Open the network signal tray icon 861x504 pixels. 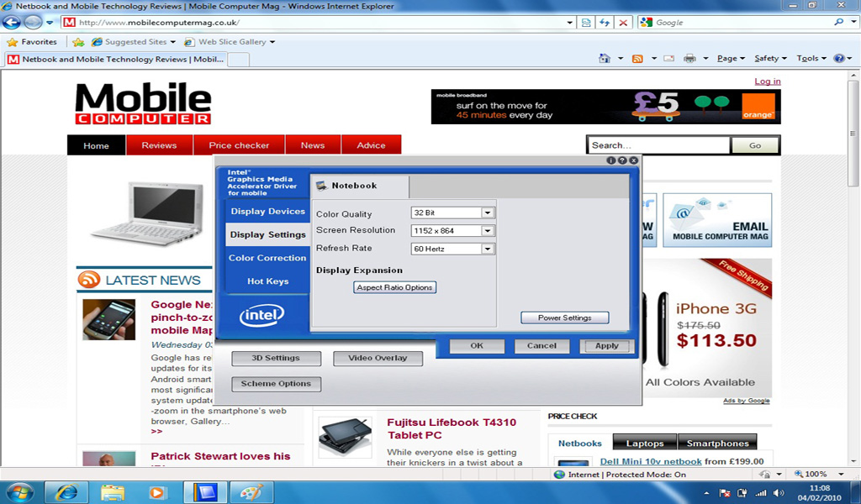pyautogui.click(x=760, y=492)
